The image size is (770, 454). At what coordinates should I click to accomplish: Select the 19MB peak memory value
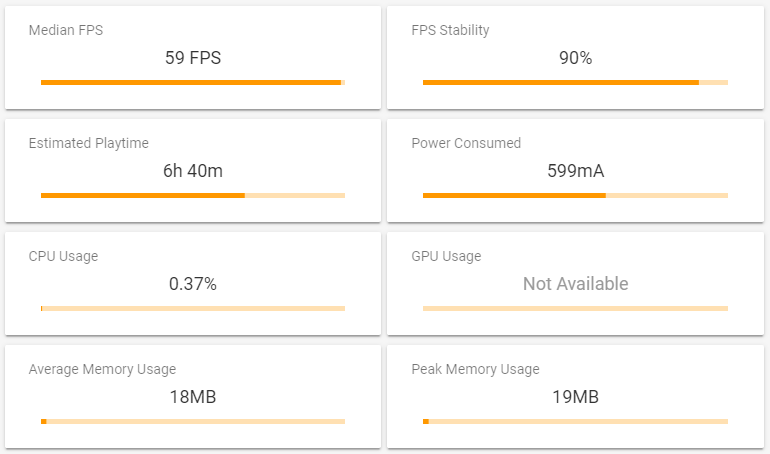click(576, 397)
